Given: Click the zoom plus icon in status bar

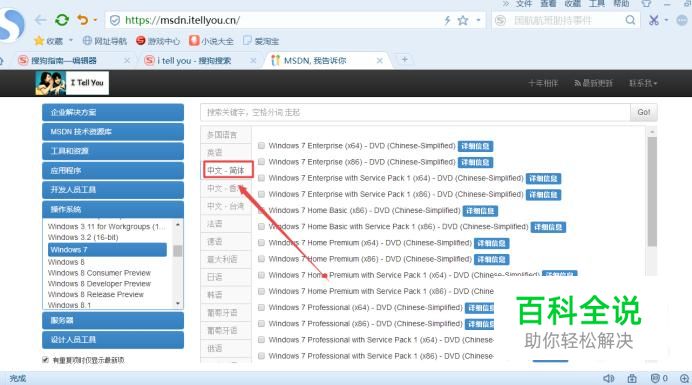Looking at the screenshot, I should click(x=684, y=378).
